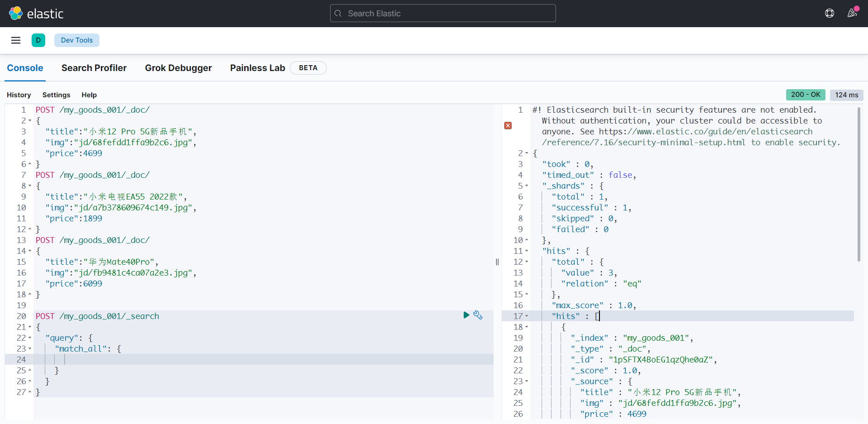This screenshot has height=424, width=868.
Task: Collapse the response "hits" fold at line 11
Action: click(527, 251)
